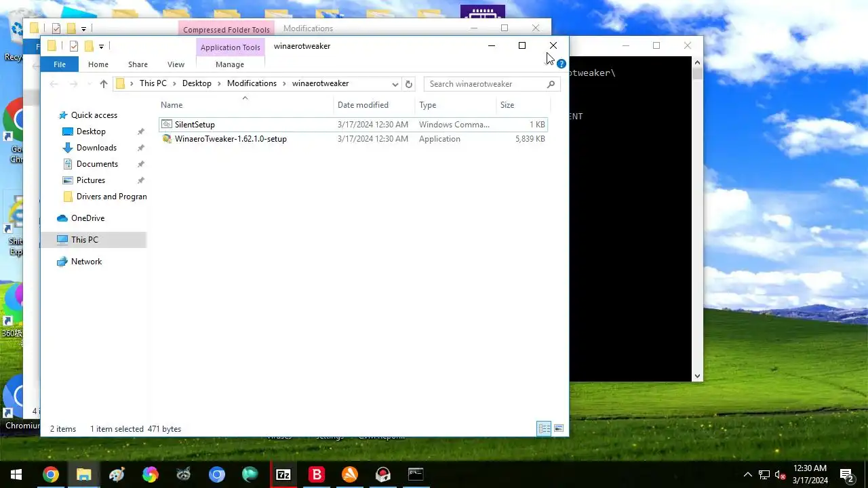Open the 7-Zip taskbar icon
The width and height of the screenshot is (868, 488).
(283, 474)
